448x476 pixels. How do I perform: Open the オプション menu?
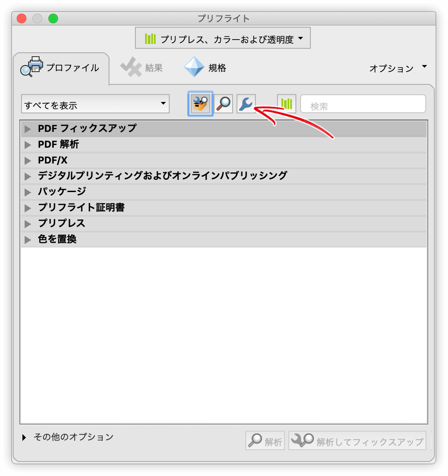click(x=398, y=68)
